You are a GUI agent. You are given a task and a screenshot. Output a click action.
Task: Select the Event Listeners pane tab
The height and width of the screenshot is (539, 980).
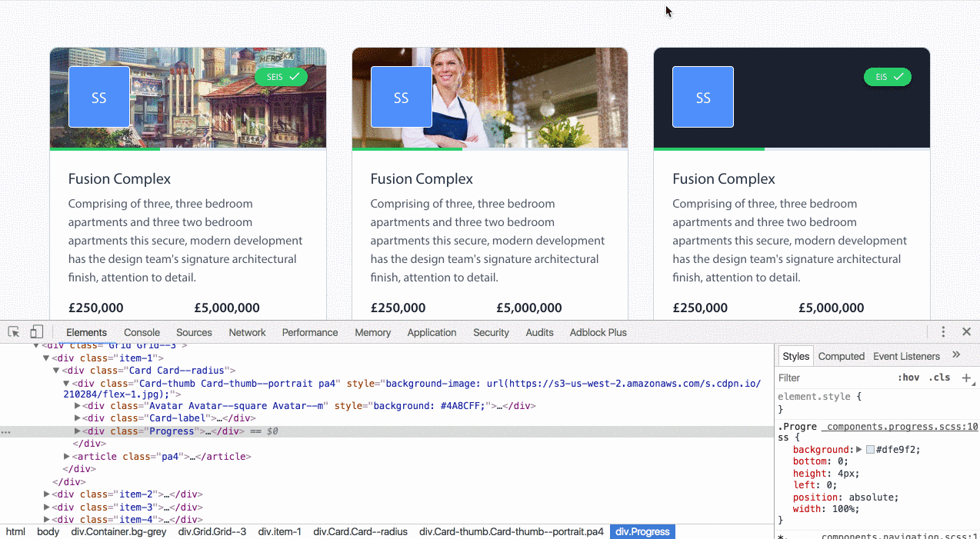click(906, 356)
